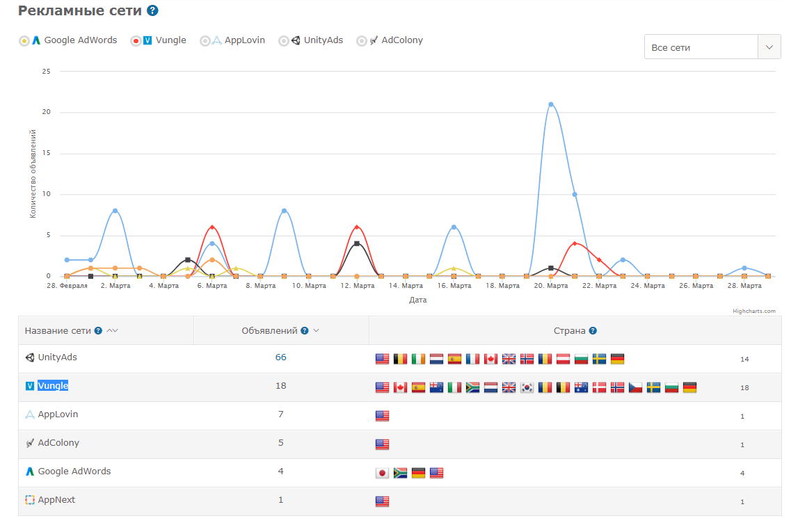Open the Все сети dropdown
Screen dimensions: 798x532
pos(712,47)
